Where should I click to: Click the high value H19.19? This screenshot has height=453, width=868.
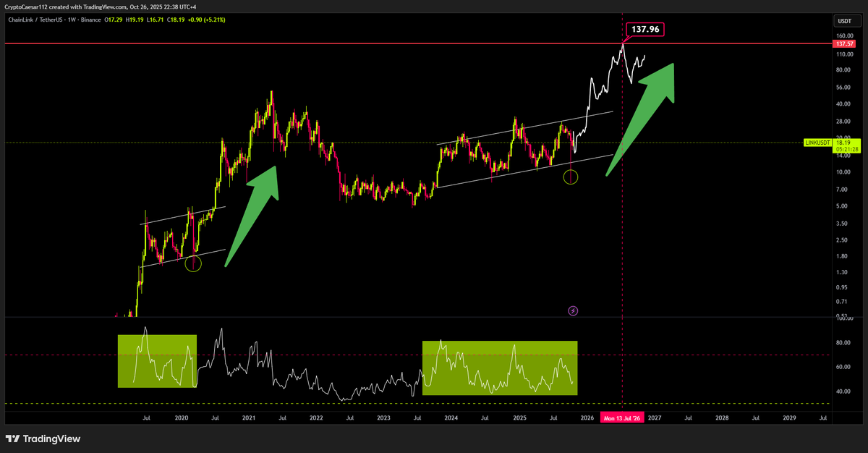point(135,19)
